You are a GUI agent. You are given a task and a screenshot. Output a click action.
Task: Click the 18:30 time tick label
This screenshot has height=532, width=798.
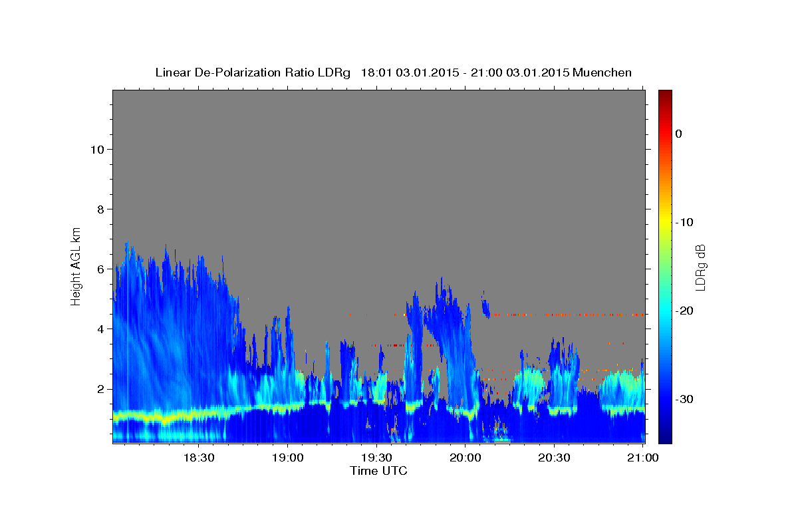(x=198, y=458)
